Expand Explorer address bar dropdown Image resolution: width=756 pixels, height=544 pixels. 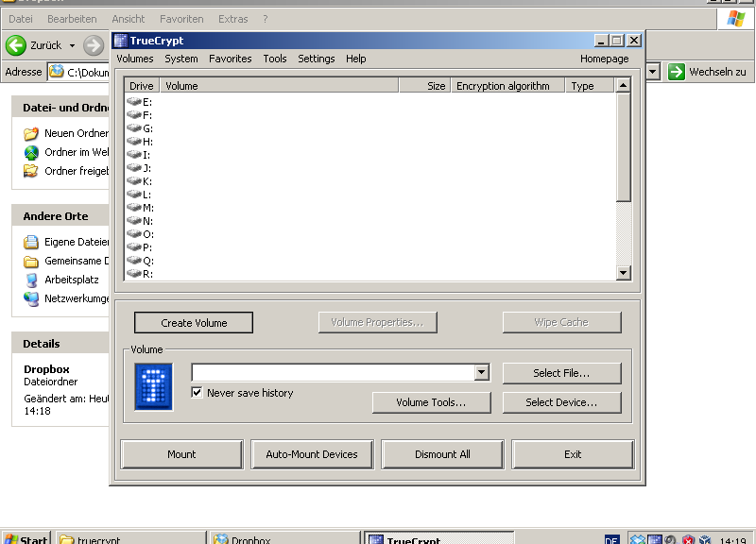coord(652,73)
